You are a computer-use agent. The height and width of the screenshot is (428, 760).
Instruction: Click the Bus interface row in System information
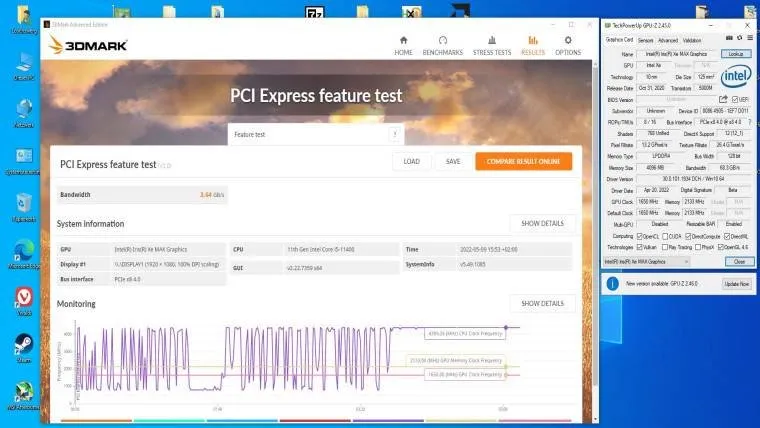pyautogui.click(x=142, y=279)
